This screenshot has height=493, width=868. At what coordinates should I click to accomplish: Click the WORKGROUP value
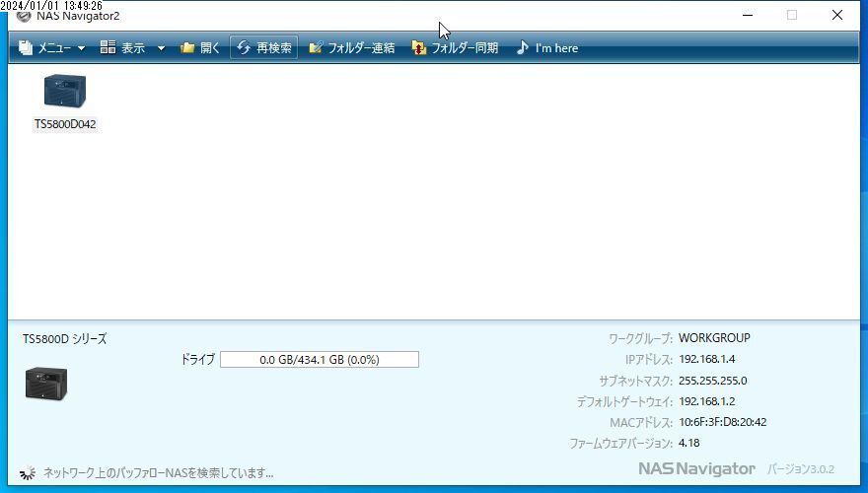click(714, 338)
